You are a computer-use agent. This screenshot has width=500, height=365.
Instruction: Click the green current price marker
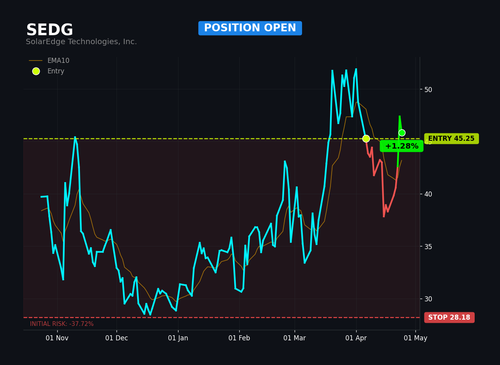[x=402, y=133]
